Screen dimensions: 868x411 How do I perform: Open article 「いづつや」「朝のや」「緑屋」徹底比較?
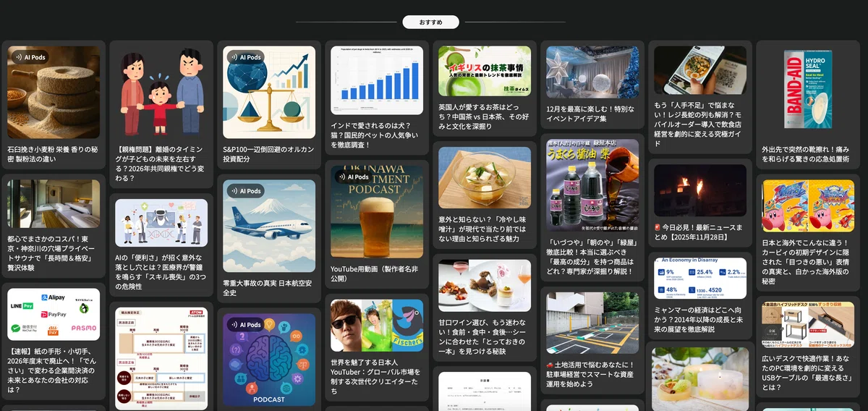point(592,256)
